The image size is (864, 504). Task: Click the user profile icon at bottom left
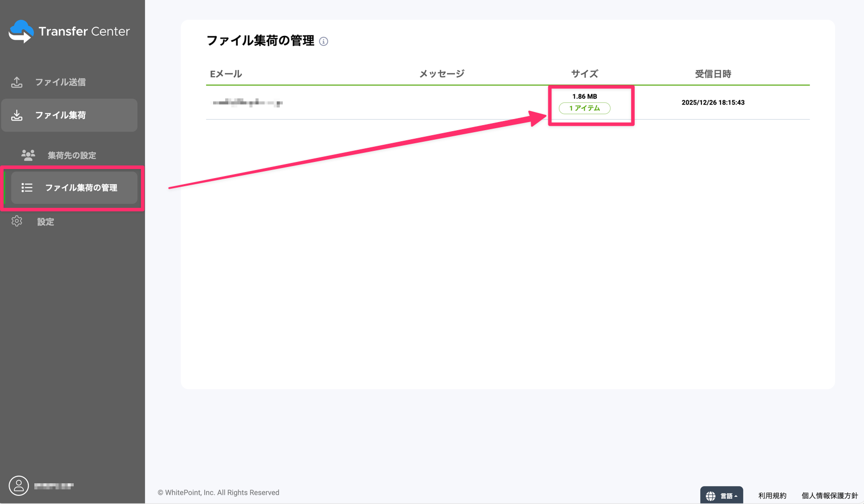(19, 485)
